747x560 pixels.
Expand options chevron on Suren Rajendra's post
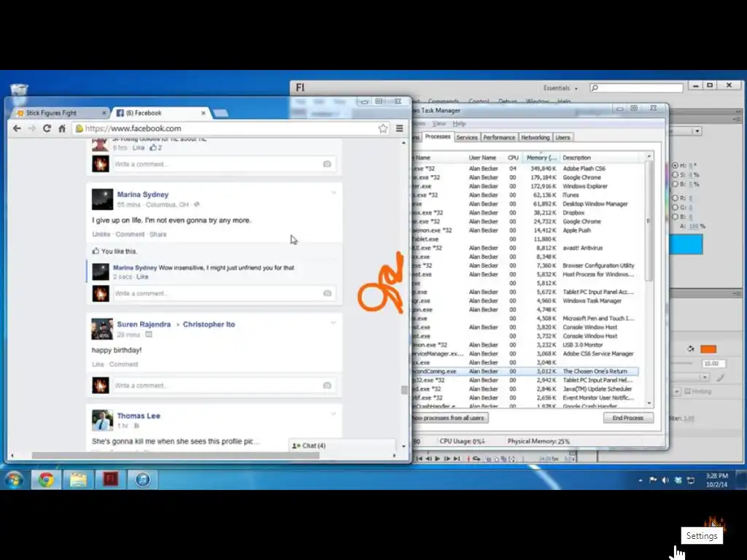coord(333,322)
